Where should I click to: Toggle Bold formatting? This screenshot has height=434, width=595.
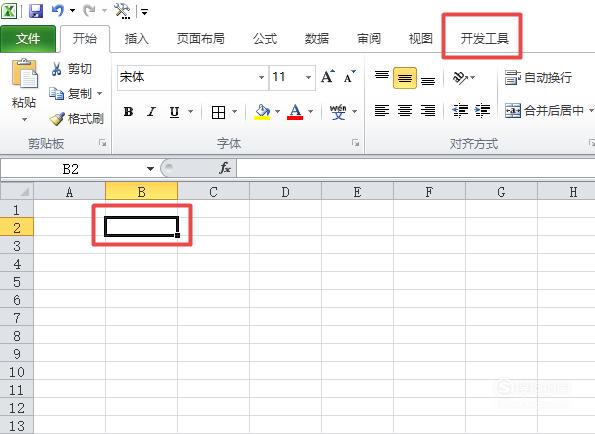[x=129, y=112]
